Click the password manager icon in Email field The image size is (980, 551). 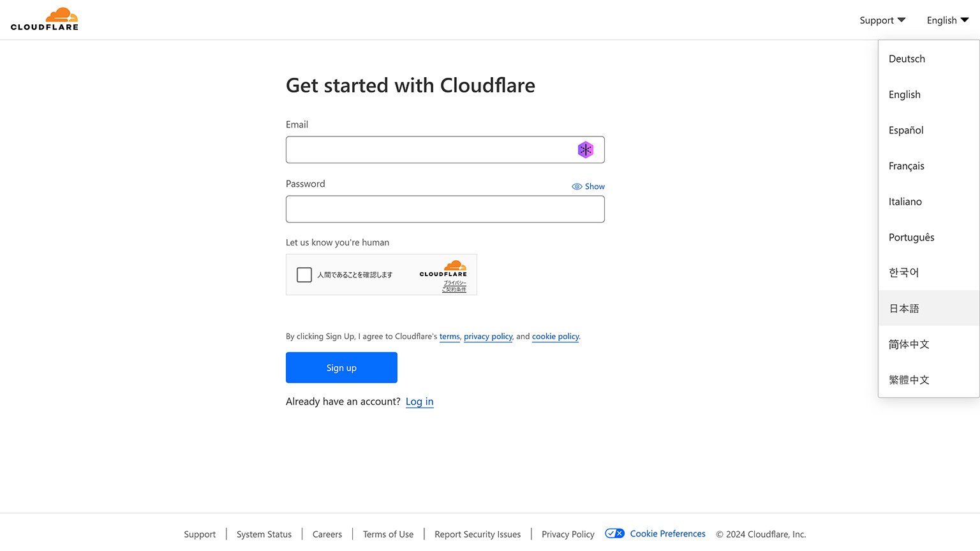coord(585,150)
